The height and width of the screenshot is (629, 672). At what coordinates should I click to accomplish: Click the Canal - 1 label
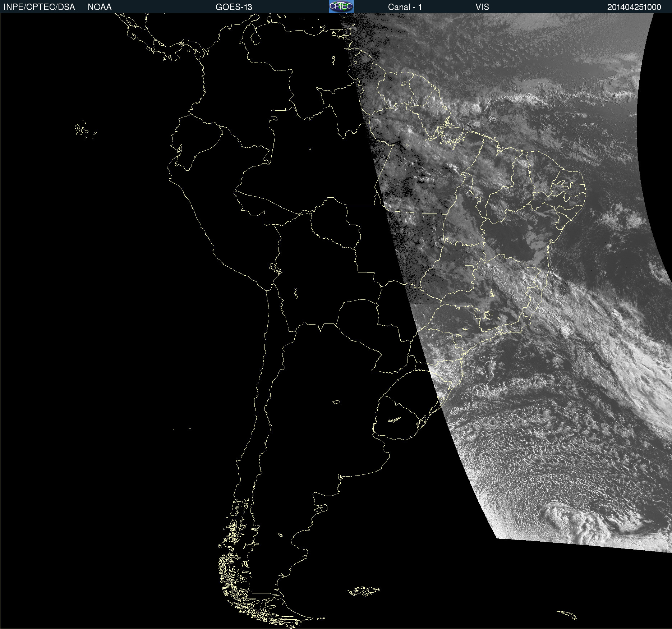click(405, 7)
